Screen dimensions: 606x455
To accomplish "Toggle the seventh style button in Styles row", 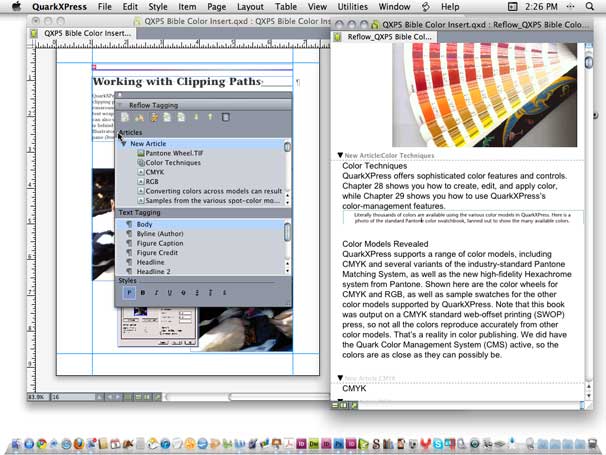I will point(211,293).
